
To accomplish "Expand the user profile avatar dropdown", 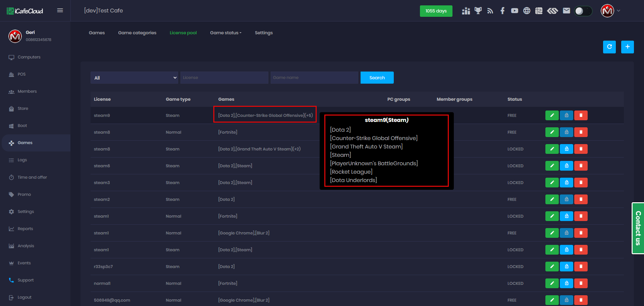I will point(610,11).
